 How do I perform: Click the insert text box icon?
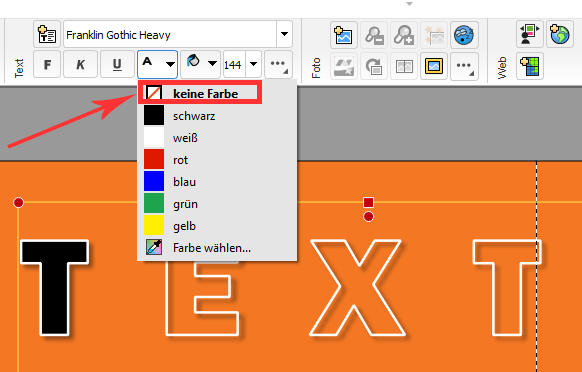pyautogui.click(x=47, y=35)
